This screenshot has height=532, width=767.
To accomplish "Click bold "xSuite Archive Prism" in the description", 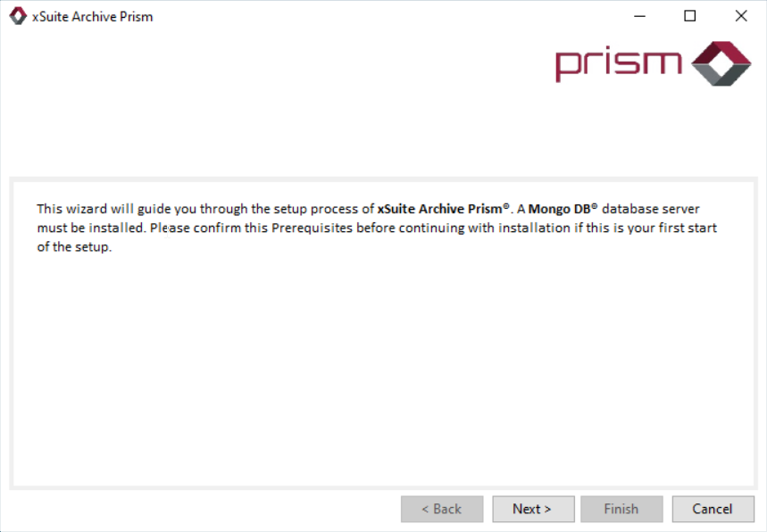I will (440, 209).
